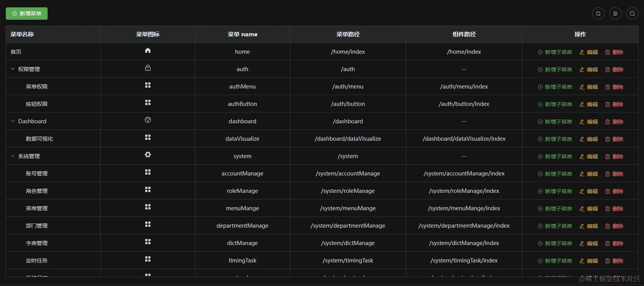
Task: Click the grid icon in 部门管理 row
Action: click(x=148, y=225)
